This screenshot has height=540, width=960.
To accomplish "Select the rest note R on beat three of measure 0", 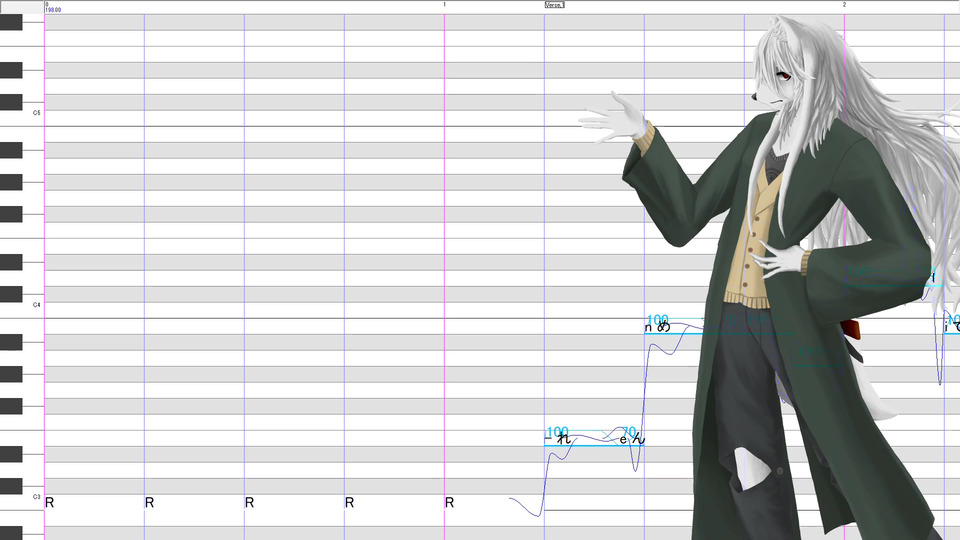I will click(249, 503).
